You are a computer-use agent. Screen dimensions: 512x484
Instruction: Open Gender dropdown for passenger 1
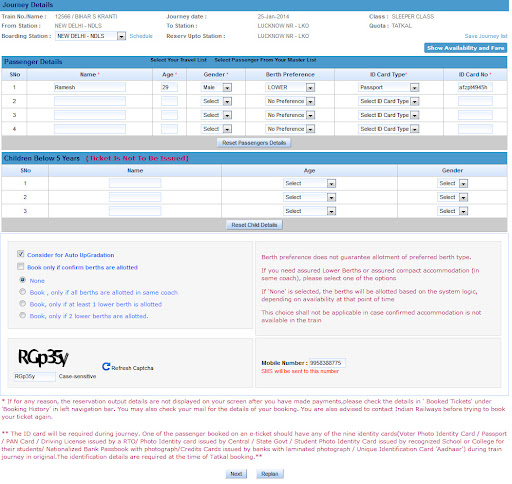[216, 87]
